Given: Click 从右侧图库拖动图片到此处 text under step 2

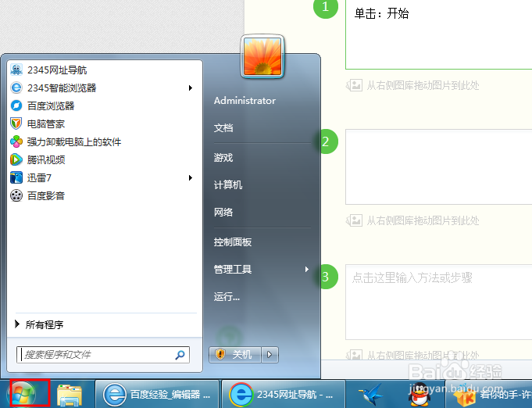Looking at the screenshot, I should [423, 220].
